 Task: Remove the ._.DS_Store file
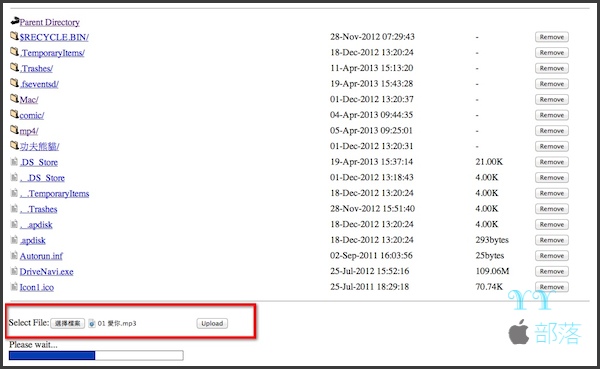coord(552,178)
